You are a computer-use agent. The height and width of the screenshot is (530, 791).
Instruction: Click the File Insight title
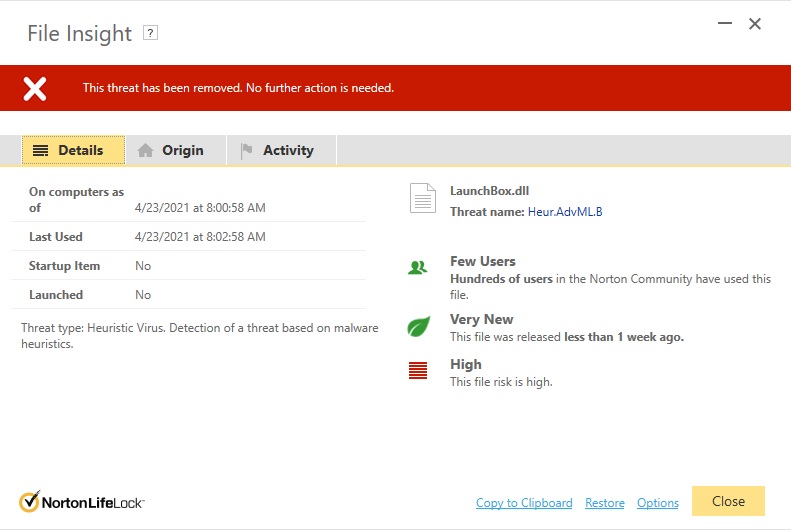80,34
